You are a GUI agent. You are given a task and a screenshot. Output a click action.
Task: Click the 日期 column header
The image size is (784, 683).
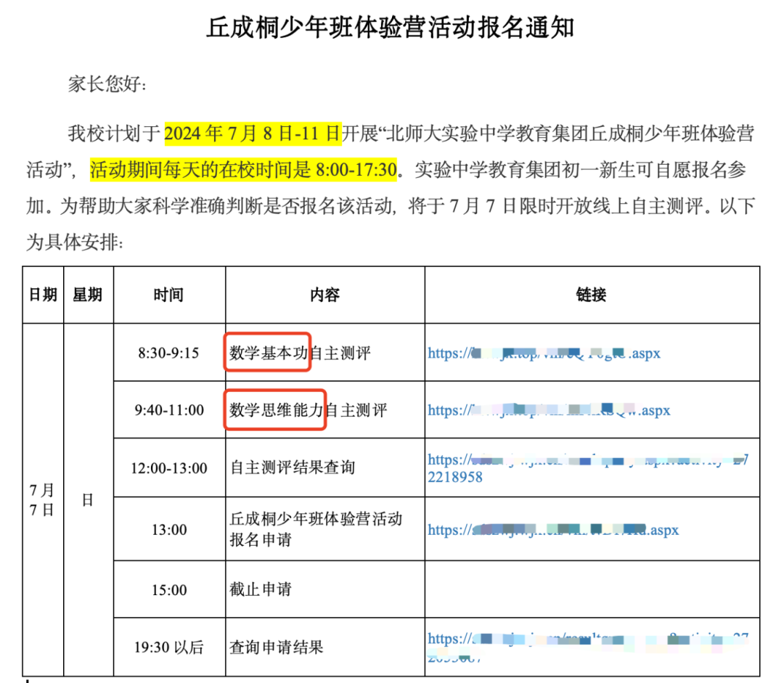coord(43,295)
